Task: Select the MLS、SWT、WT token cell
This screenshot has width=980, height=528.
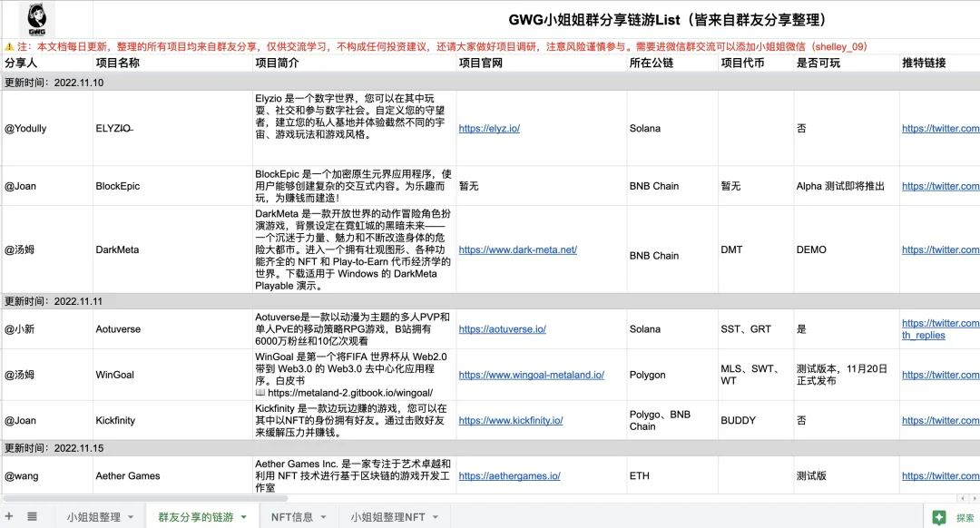Action: point(756,375)
